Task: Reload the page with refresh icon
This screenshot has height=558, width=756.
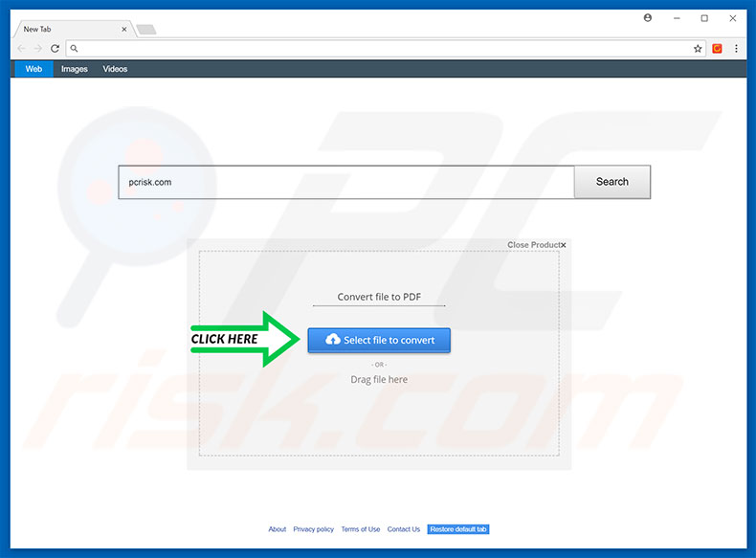Action: pyautogui.click(x=55, y=48)
